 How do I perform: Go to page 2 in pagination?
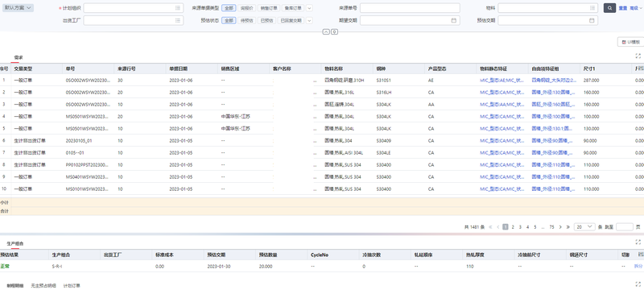513,226
